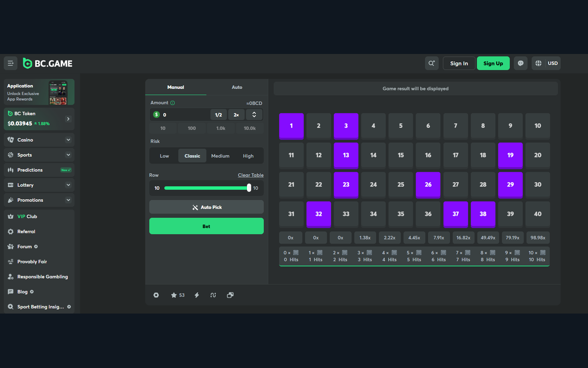Expand the Sports menu chevron
Image resolution: width=588 pixels, height=368 pixels.
pos(68,155)
